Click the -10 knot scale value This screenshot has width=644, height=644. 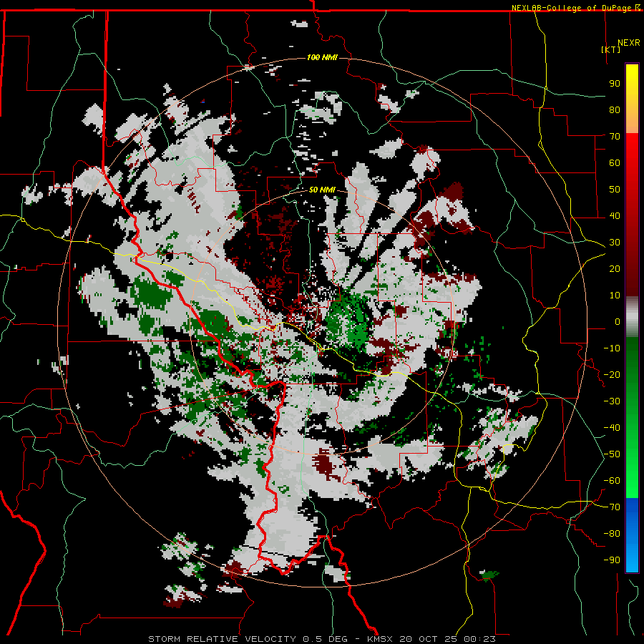[x=612, y=348]
